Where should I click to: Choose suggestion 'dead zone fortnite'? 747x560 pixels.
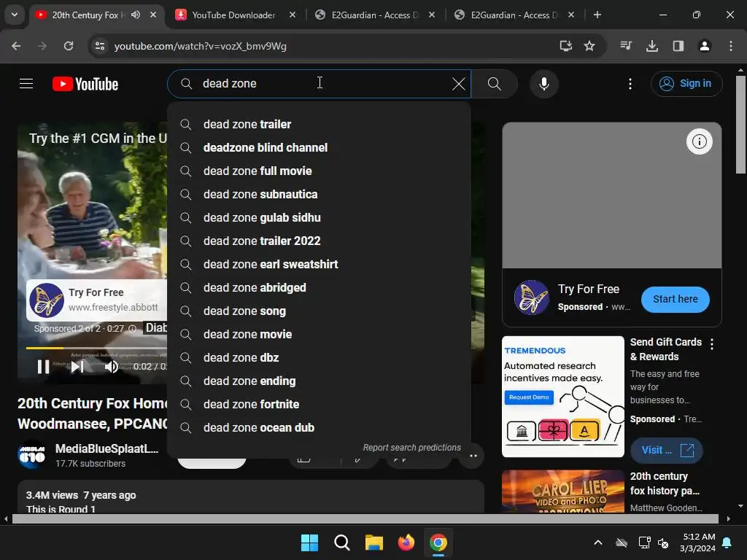point(320,404)
